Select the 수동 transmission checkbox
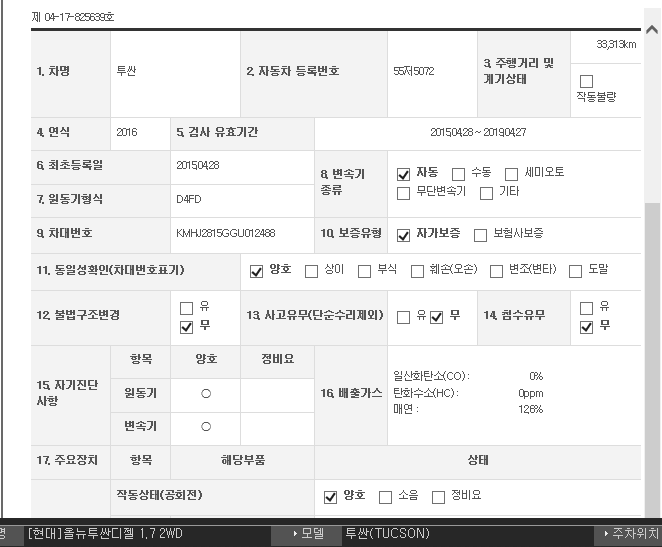662x547 pixels. (x=459, y=174)
